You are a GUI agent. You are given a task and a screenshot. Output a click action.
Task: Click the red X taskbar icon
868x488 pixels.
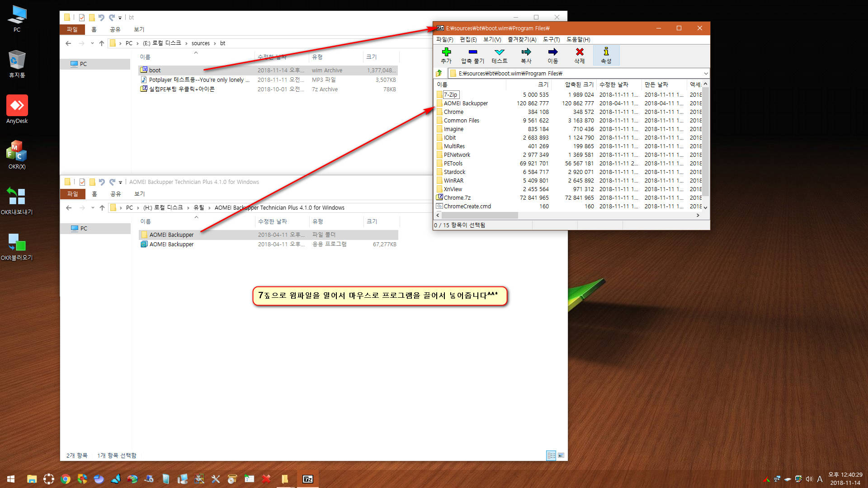coord(266,479)
